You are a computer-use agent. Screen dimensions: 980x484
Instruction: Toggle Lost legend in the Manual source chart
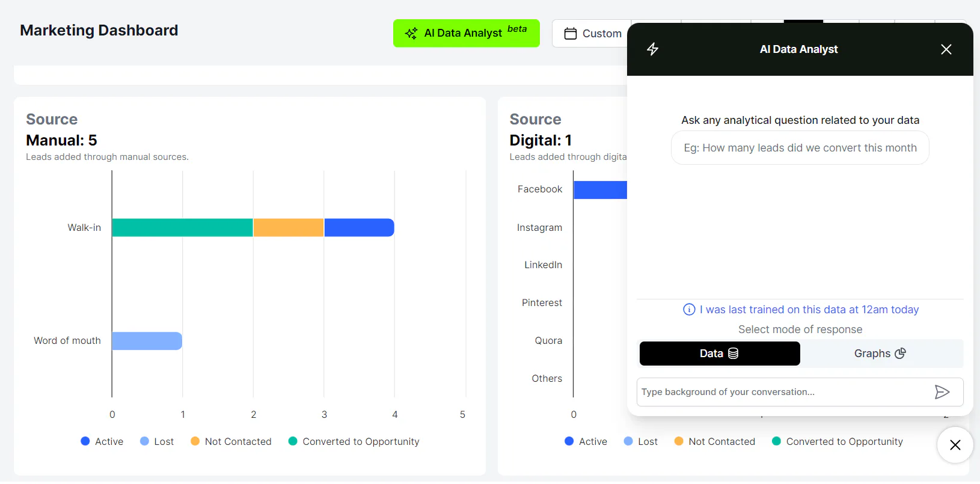157,441
